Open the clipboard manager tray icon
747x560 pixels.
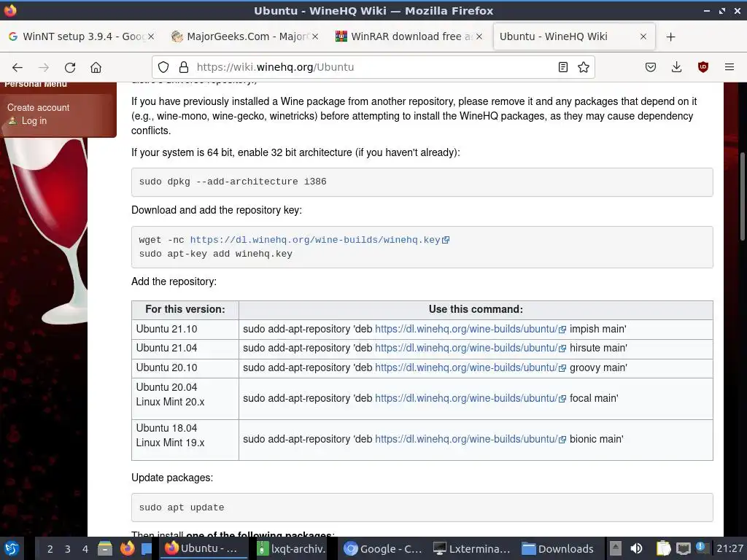tap(663, 548)
